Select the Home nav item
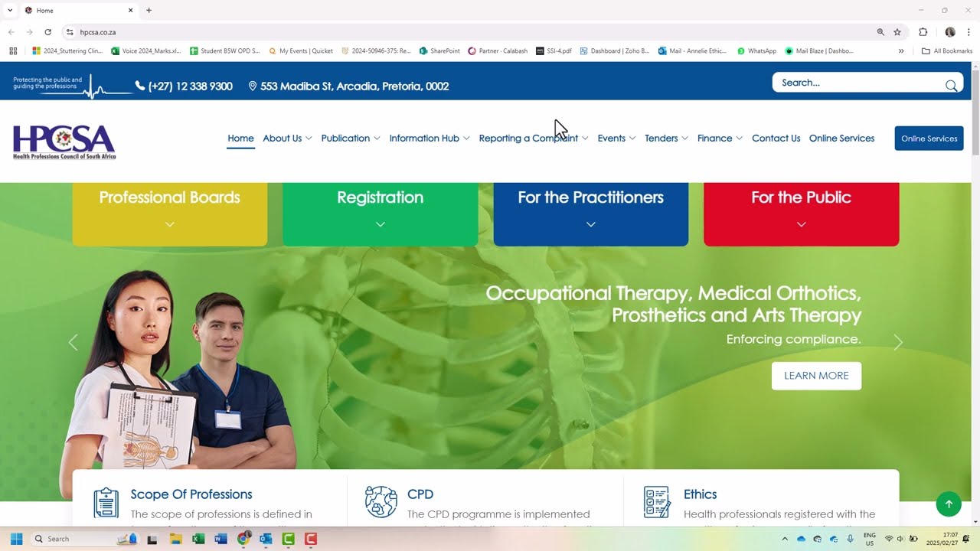The image size is (980, 551). click(240, 139)
